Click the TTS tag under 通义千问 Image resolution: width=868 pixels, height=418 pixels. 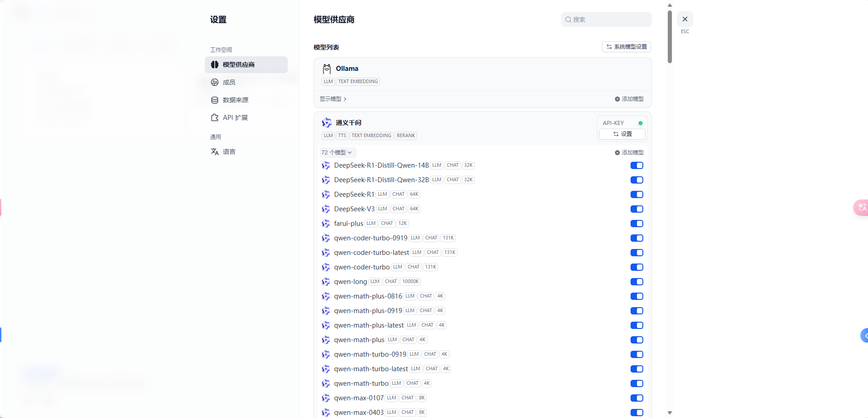342,136
